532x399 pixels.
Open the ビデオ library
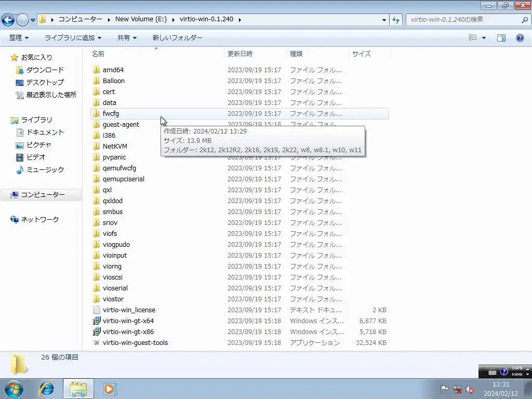[x=36, y=157]
